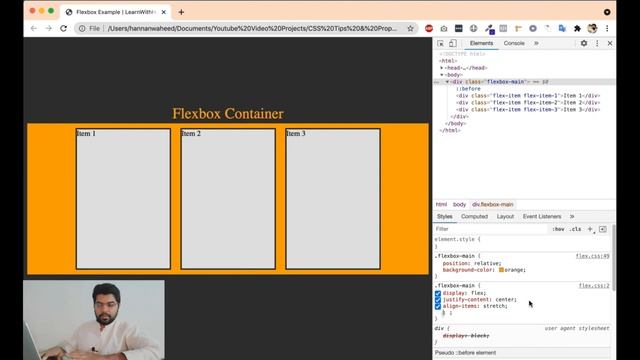This screenshot has width=640, height=360.
Task: Select the flex-item-2 div in DOM tree
Action: point(528,103)
